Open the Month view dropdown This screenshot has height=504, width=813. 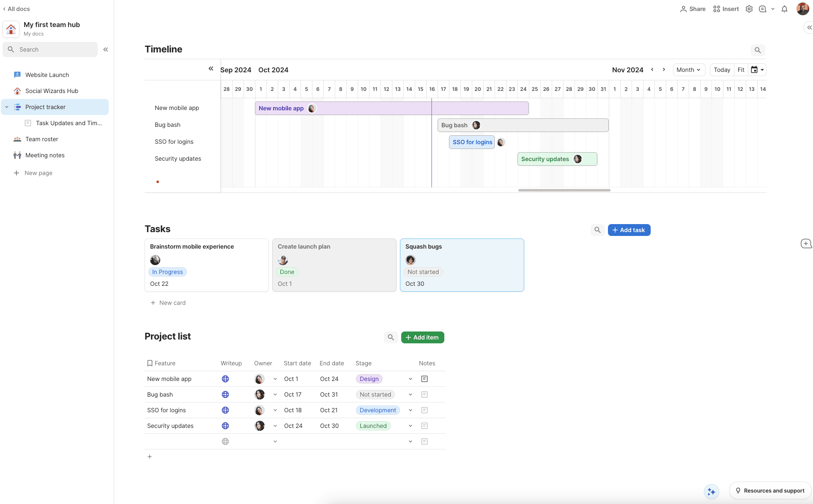(688, 70)
